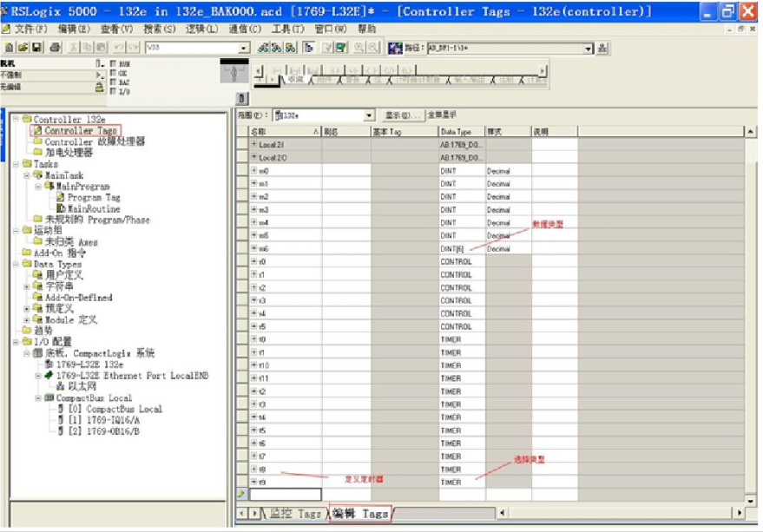The image size is (763, 532).
Task: Collapse the Tasks tree node
Action: (x=16, y=164)
